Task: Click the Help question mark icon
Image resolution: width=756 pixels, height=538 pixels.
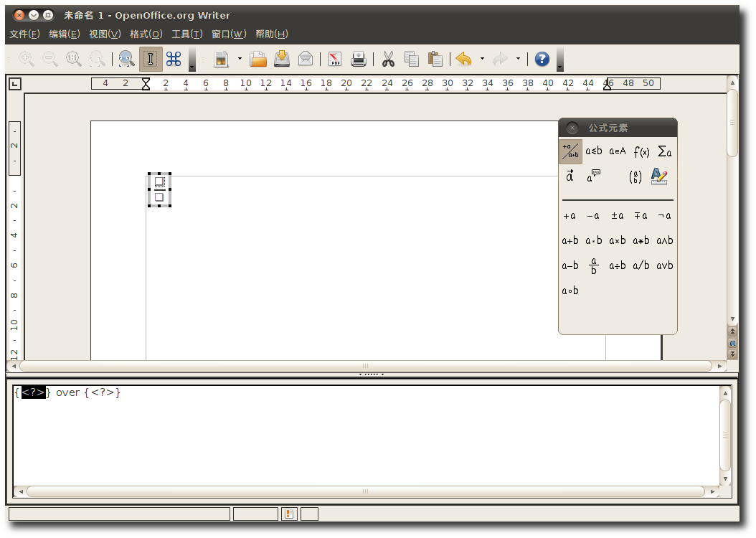Action: [542, 60]
